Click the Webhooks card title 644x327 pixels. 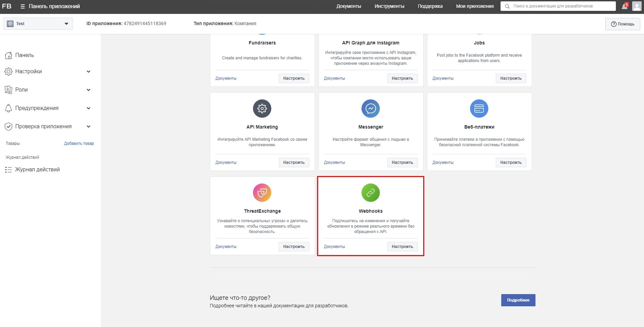[x=371, y=211]
